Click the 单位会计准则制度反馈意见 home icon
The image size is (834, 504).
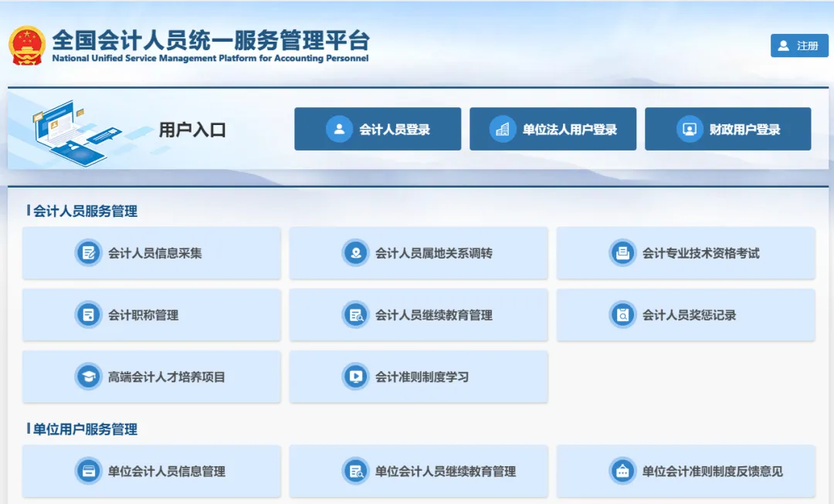pos(623,471)
